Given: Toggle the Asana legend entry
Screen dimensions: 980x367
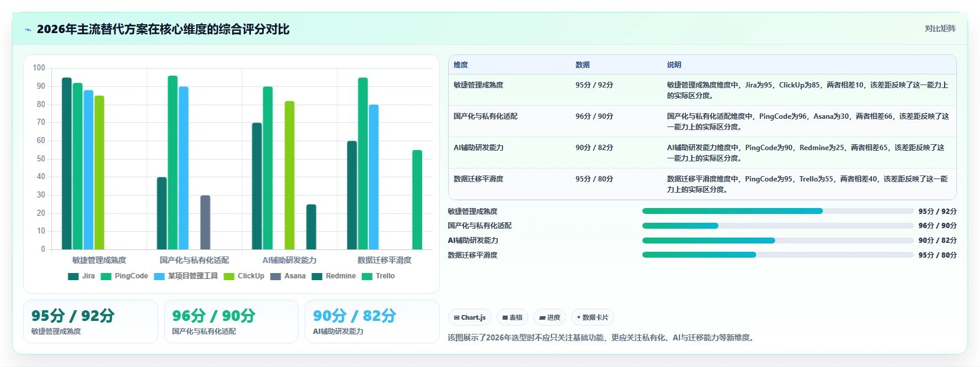Looking at the screenshot, I should pyautogui.click(x=288, y=276).
